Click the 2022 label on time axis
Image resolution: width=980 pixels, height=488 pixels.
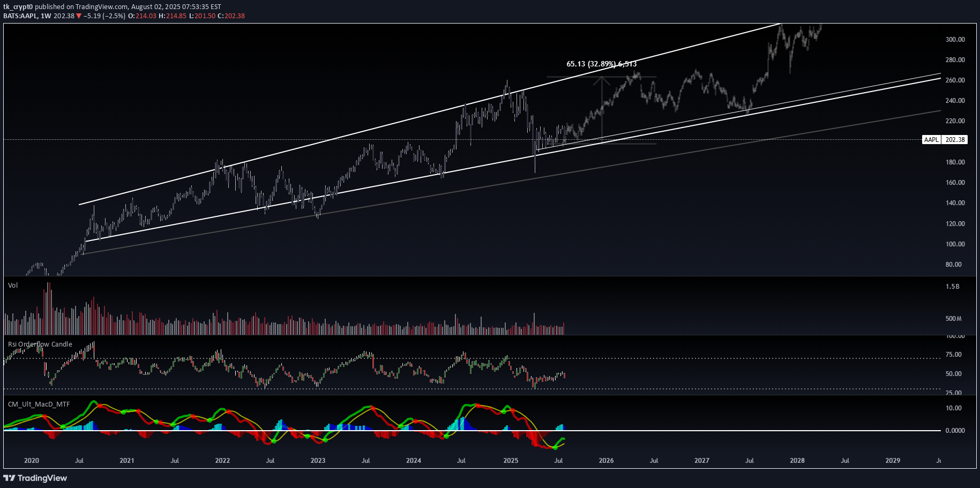pyautogui.click(x=222, y=461)
